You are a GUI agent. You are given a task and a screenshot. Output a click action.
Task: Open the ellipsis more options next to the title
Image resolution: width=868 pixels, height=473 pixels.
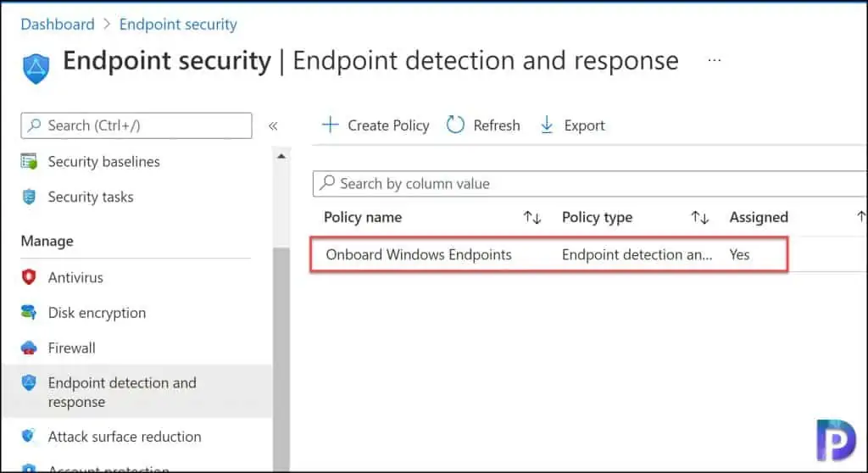[714, 60]
